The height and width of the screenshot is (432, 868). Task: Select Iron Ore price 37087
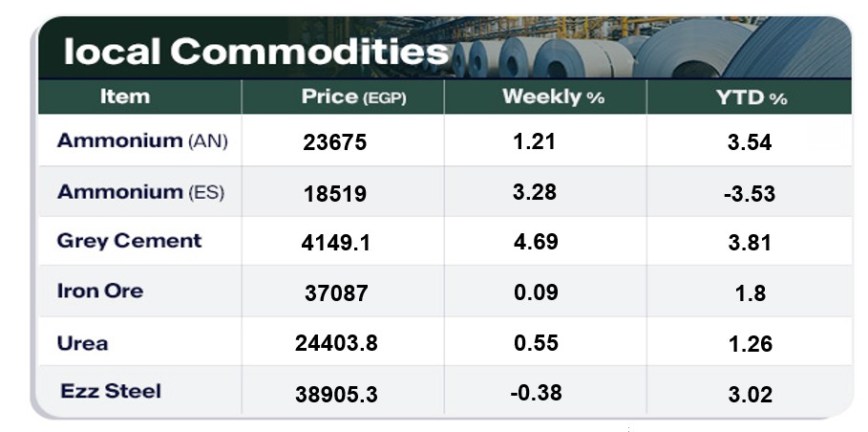pos(334,293)
